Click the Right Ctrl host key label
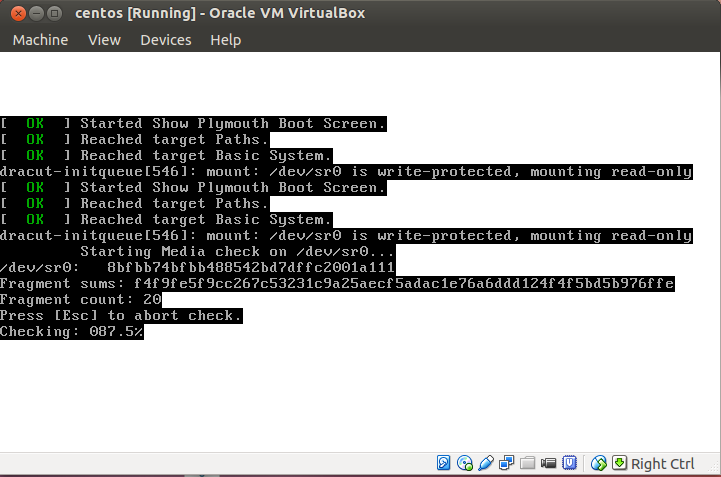Image resolution: width=721 pixels, height=477 pixels. tap(662, 464)
